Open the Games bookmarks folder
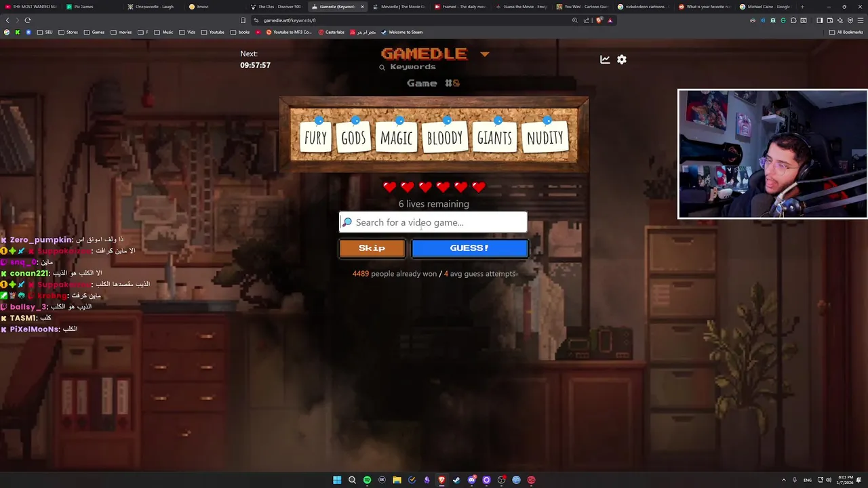868x488 pixels. click(x=94, y=32)
